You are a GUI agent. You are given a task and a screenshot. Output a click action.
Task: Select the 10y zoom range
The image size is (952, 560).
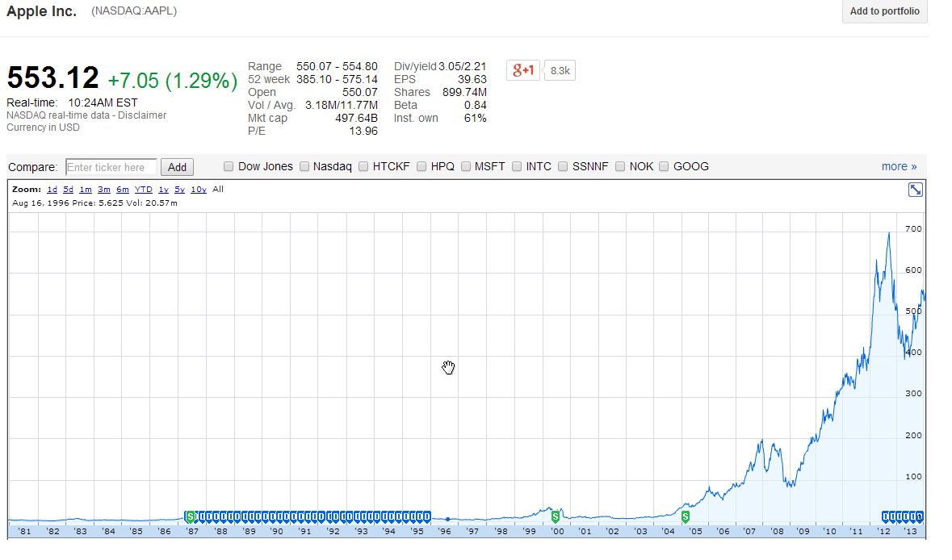point(199,190)
